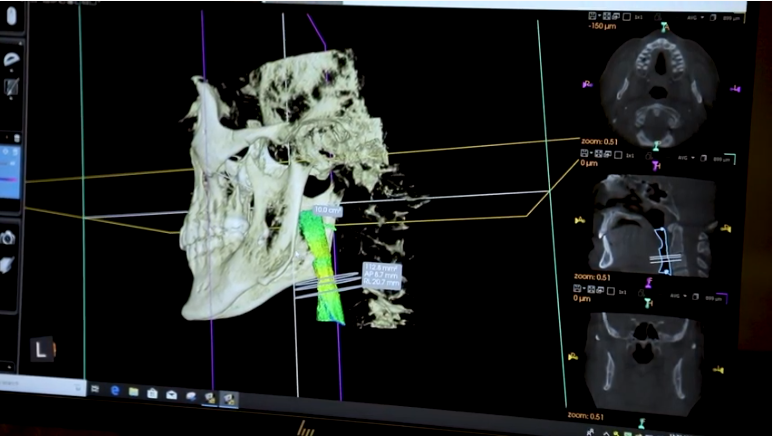Open Microsoft Edge from the taskbar
The height and width of the screenshot is (436, 773).
click(115, 391)
